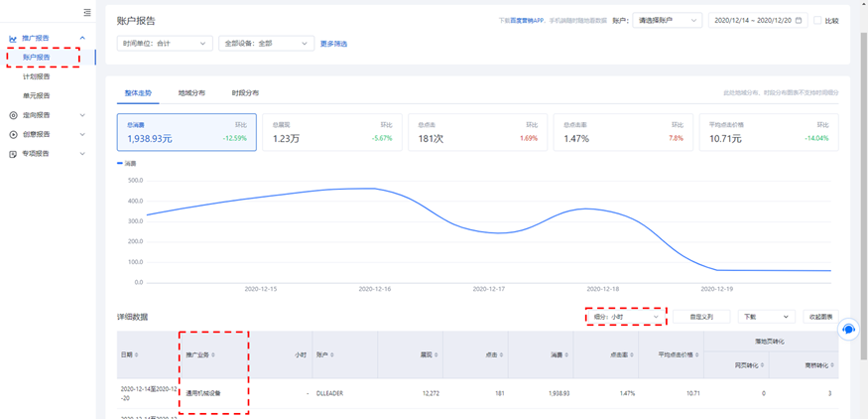
Task: Open the calendar icon in date range
Action: pos(799,20)
